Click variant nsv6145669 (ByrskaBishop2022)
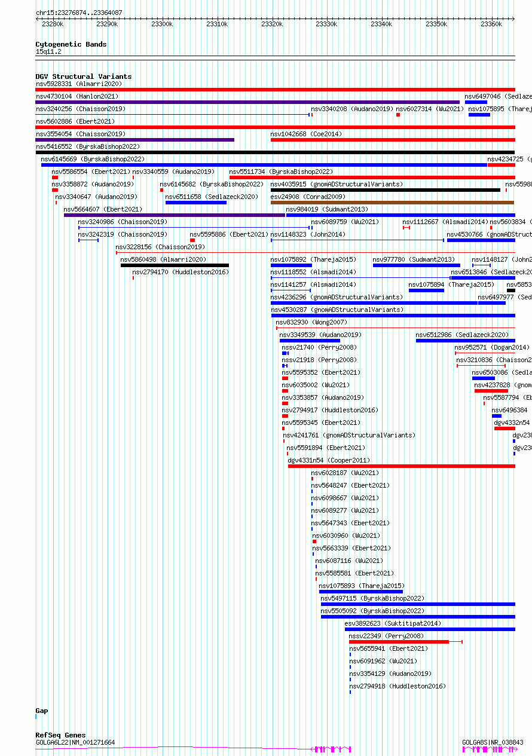This screenshot has width=532, height=756. 93,159
